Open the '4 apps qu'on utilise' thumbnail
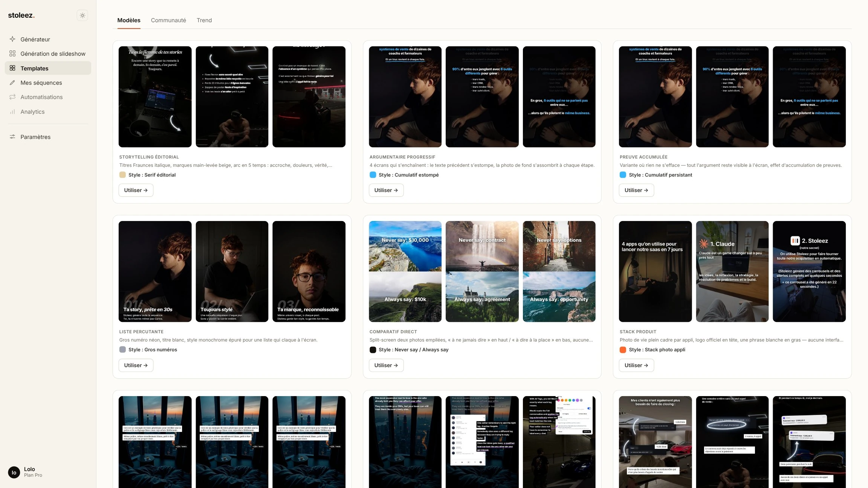This screenshot has width=868, height=488. tap(655, 271)
